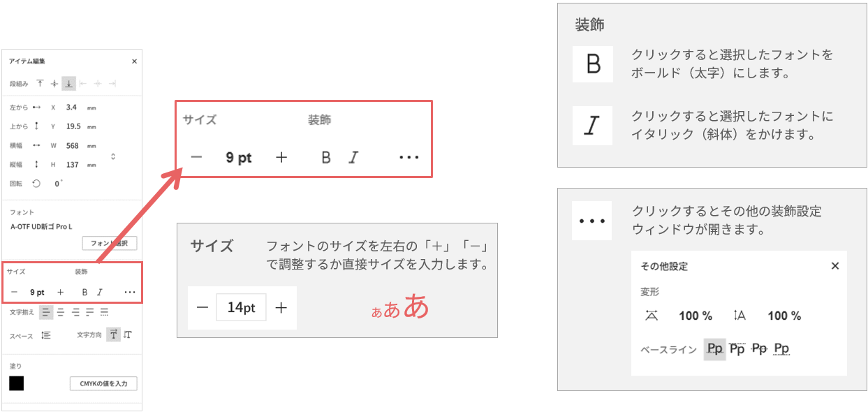Increase font size with the panel's plus button
868x412 pixels.
click(x=61, y=292)
